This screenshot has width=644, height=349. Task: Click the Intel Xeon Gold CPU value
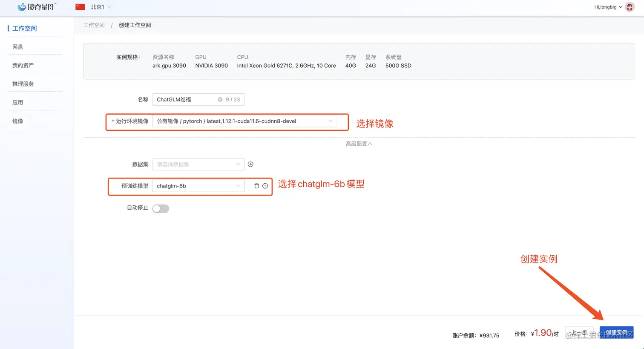tap(286, 66)
